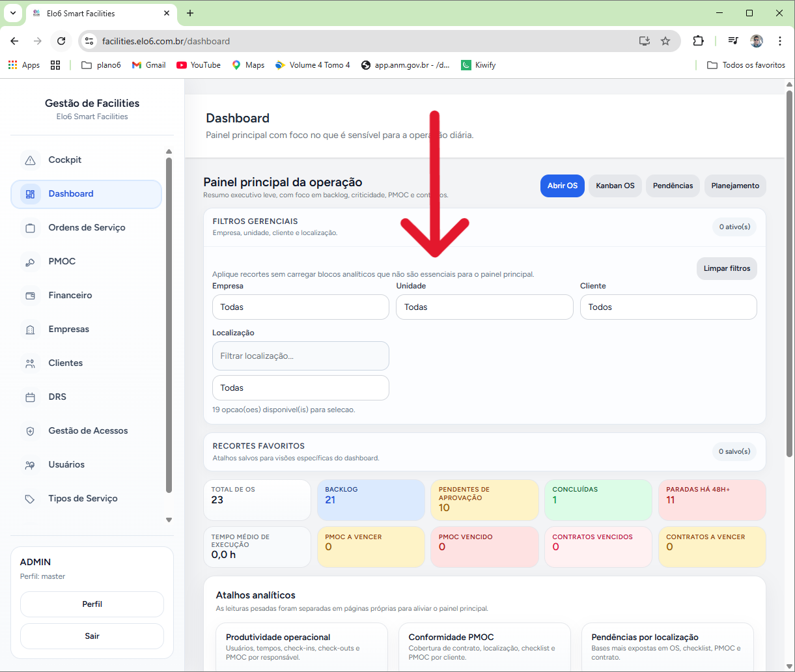Open the Cliente filter dropdown
Image resolution: width=795 pixels, height=672 pixels.
(x=669, y=307)
